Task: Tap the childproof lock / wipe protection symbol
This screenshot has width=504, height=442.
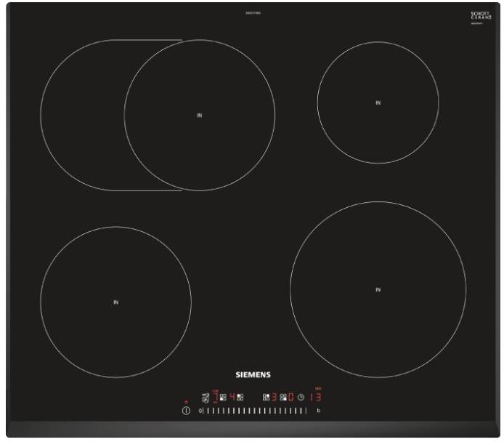Action: 205,398
